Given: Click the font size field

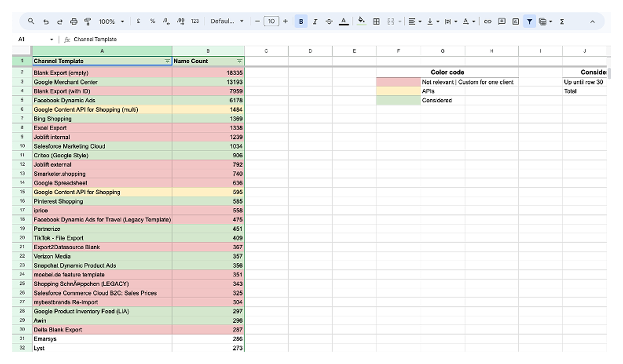Looking at the screenshot, I should [x=271, y=21].
